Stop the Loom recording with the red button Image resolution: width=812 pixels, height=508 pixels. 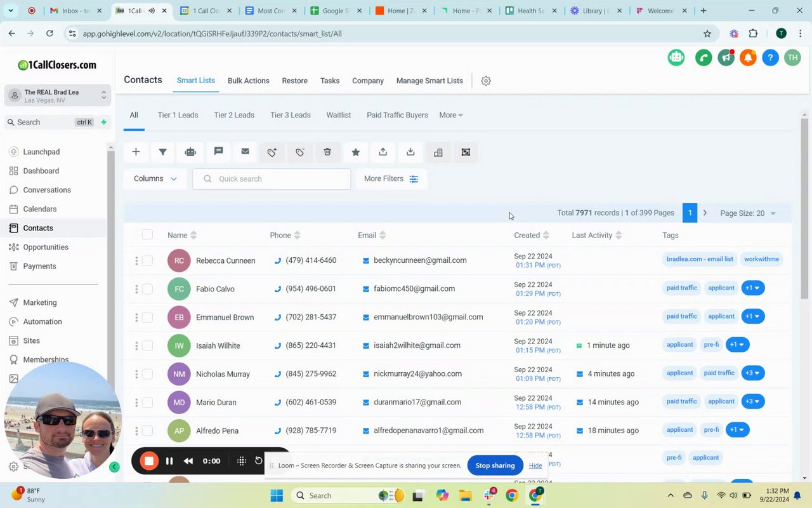[149, 461]
